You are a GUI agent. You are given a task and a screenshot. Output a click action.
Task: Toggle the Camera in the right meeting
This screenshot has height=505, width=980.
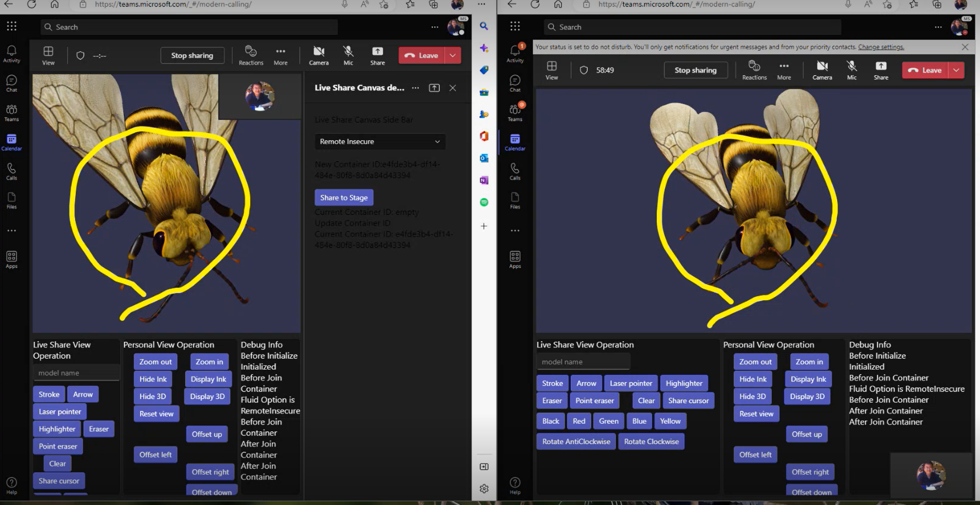pos(822,70)
